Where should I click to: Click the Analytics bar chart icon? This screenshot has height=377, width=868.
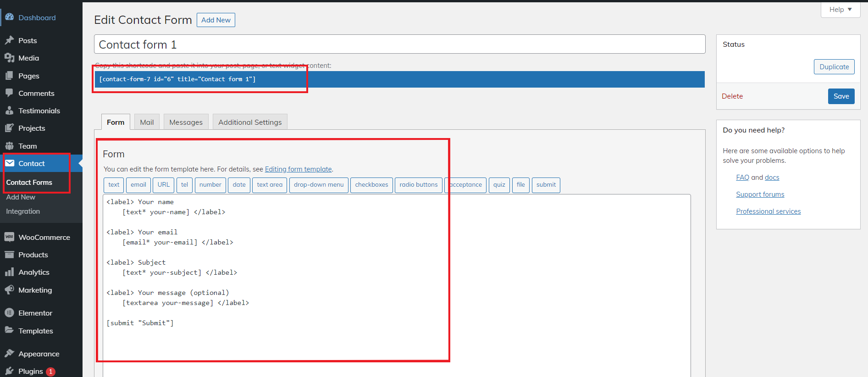click(9, 272)
